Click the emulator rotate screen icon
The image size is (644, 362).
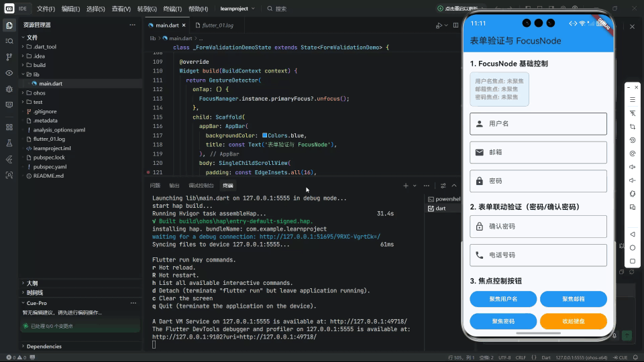click(633, 194)
